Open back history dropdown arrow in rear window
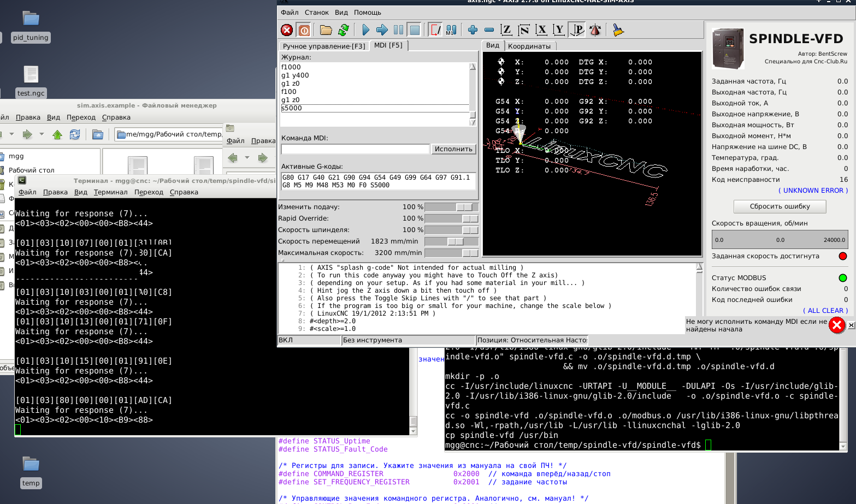Viewport: 856px width, 504px height. (x=247, y=158)
